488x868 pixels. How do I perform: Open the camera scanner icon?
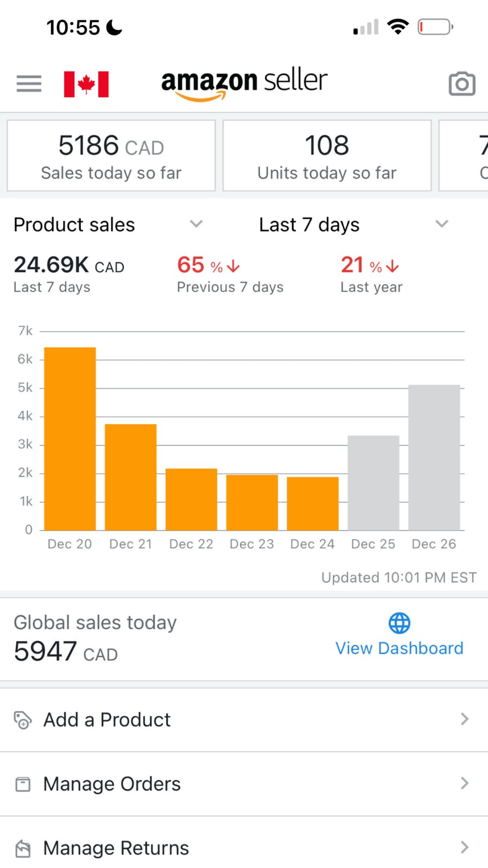461,84
